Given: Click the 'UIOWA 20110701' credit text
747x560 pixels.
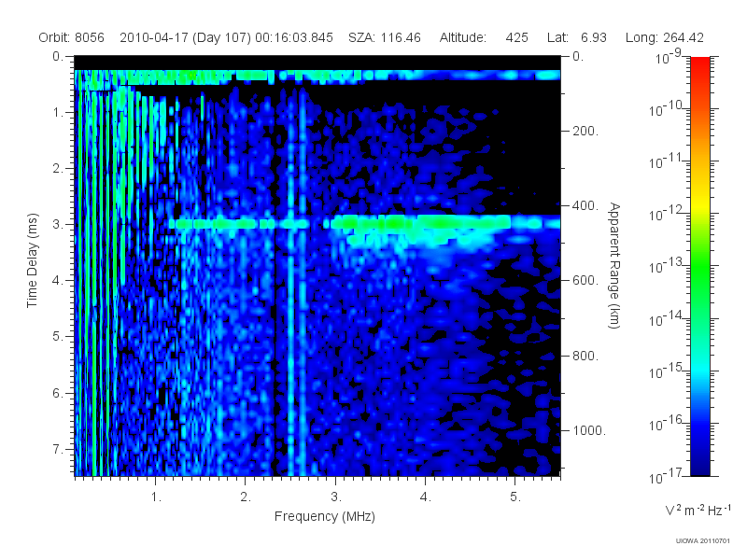Looking at the screenshot, I should click(x=702, y=541).
